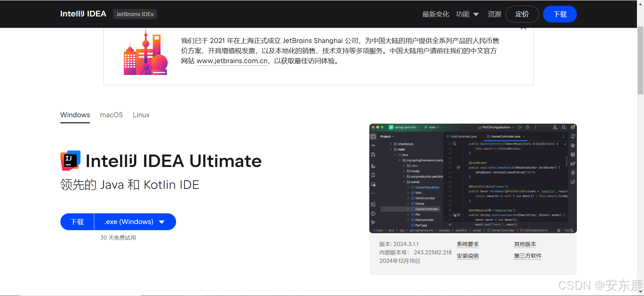Open the PetClinicApplication run configuration dropdown

click(495, 127)
